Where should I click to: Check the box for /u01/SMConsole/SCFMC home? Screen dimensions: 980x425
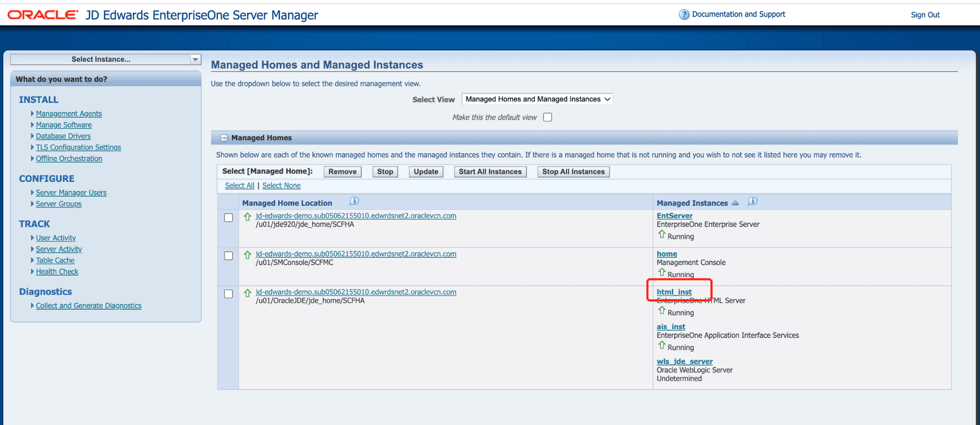228,255
